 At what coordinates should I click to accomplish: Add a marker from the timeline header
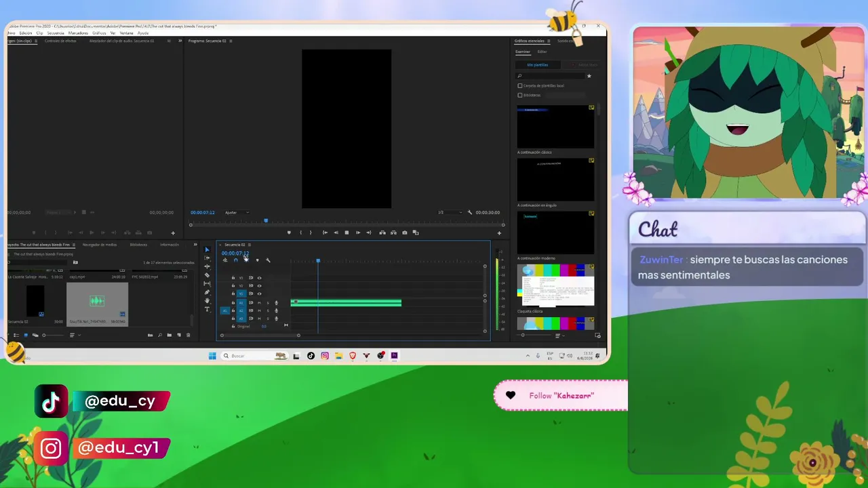pos(257,260)
